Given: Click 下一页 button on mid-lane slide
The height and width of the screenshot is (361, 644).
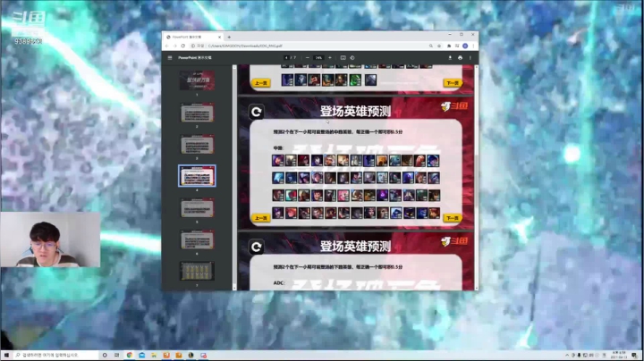Looking at the screenshot, I should 453,218.
